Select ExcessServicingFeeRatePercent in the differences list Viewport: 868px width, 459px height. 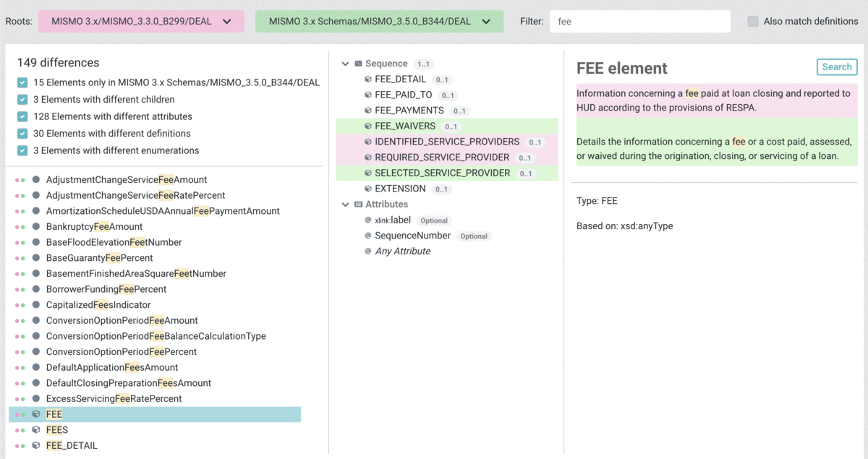(114, 398)
